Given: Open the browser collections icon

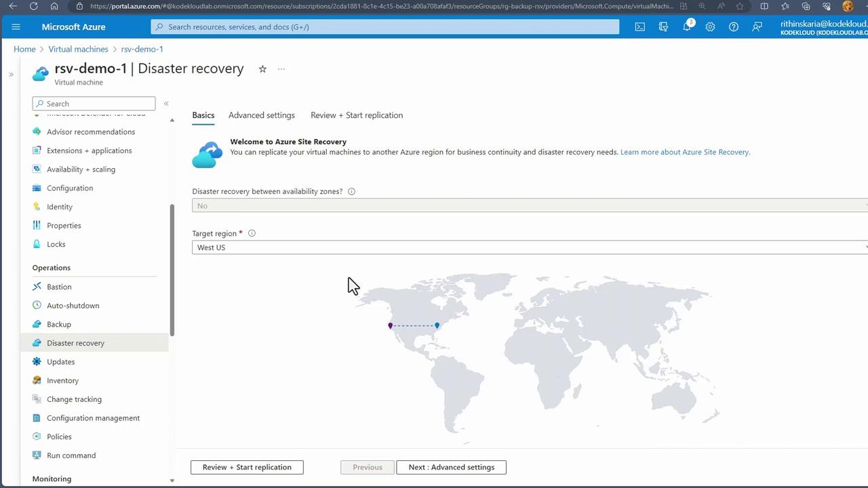Looking at the screenshot, I should 806,6.
